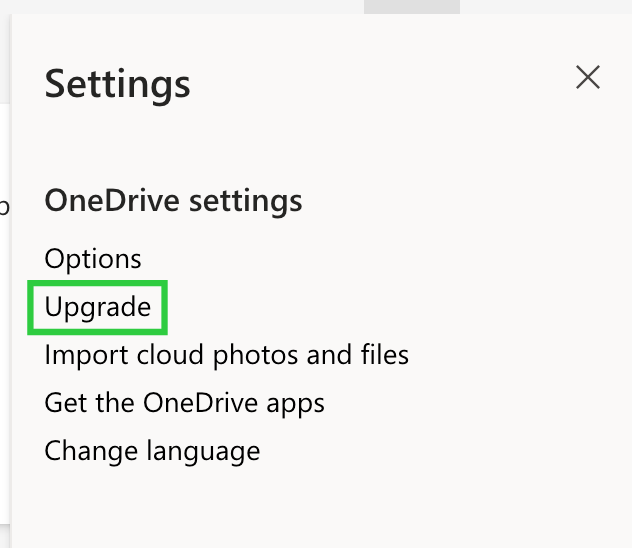Close the Settings panel with the X

pyautogui.click(x=588, y=77)
